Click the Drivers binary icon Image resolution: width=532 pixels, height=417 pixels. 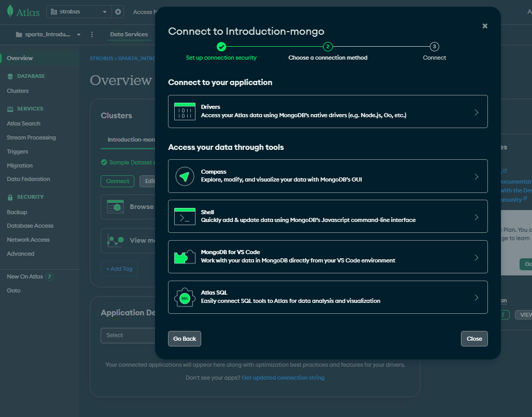tap(185, 112)
